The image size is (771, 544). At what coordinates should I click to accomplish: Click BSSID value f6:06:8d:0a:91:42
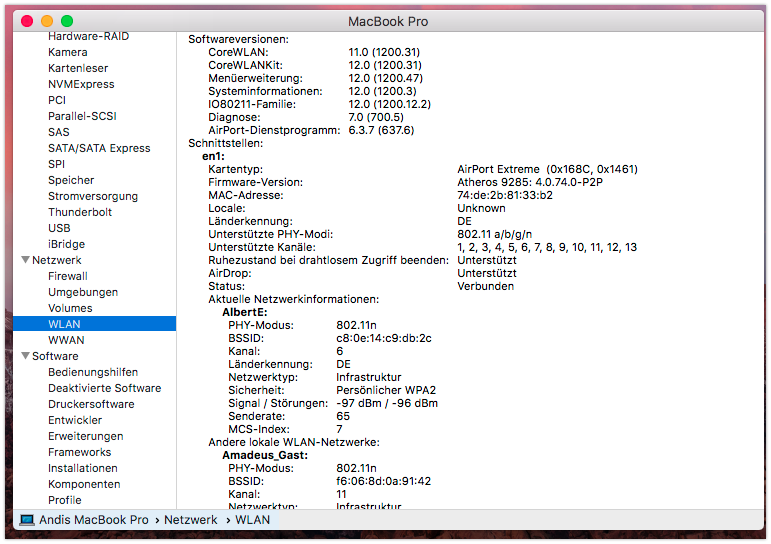384,481
